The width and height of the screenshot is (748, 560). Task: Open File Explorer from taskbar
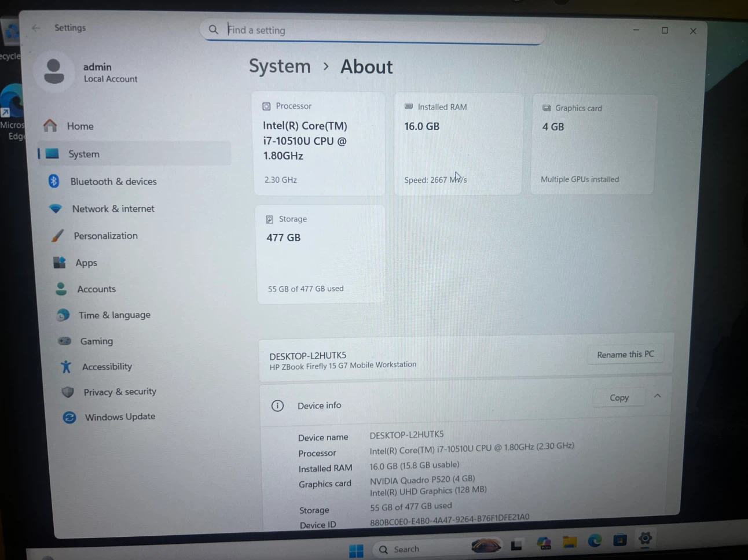point(570,542)
